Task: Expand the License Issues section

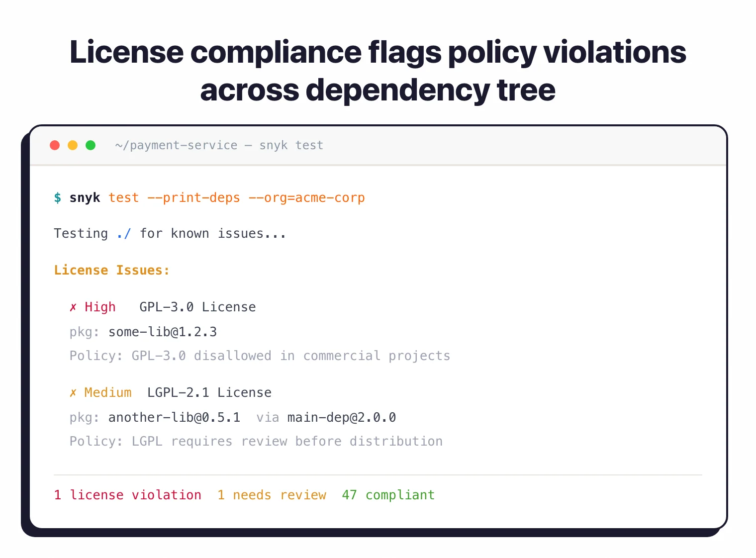Action: coord(111,270)
